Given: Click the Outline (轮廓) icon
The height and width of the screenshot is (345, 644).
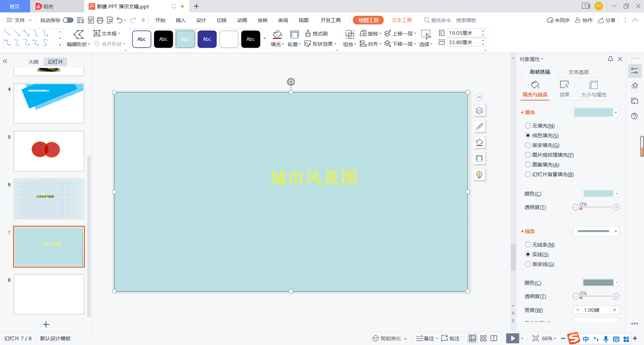Looking at the screenshot, I should pos(294,34).
